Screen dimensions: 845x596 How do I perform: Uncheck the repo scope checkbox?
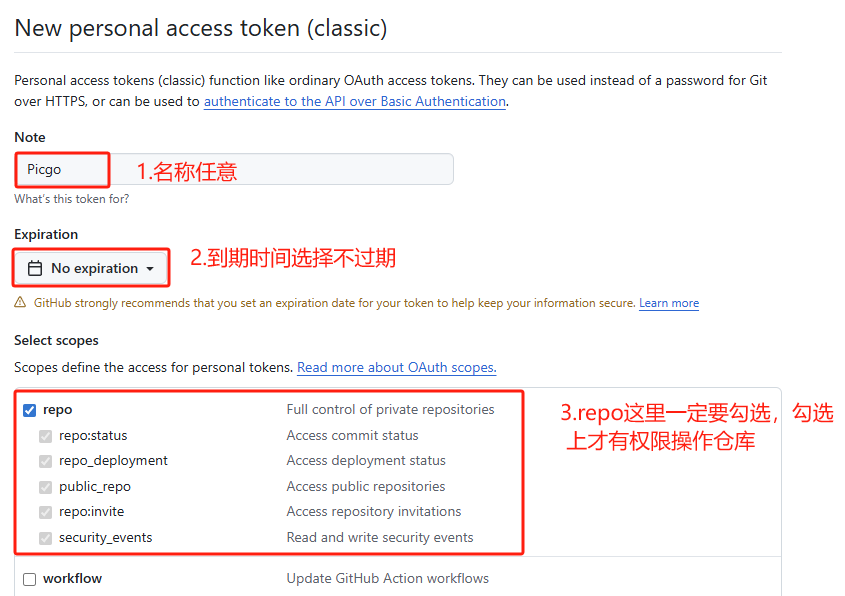click(x=29, y=409)
